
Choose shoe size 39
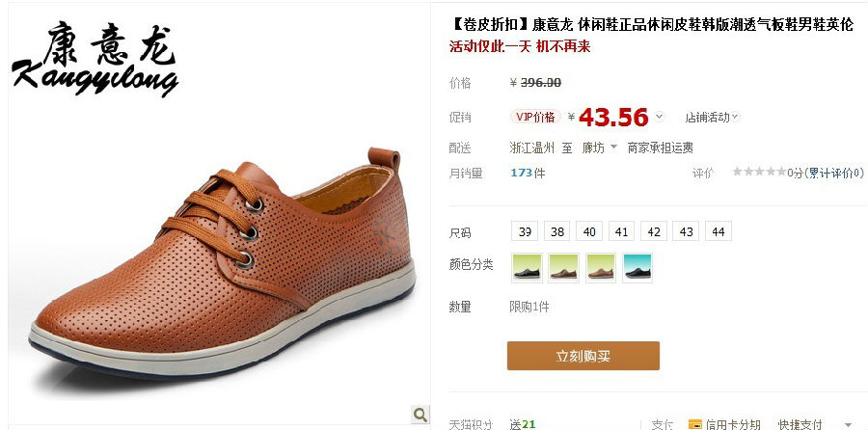tap(525, 231)
